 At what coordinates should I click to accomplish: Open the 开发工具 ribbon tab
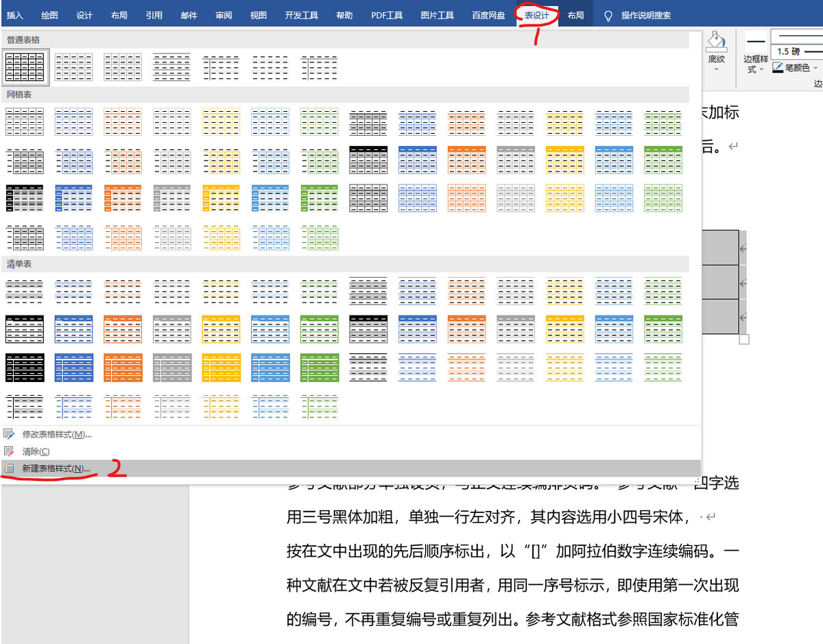pyautogui.click(x=302, y=15)
